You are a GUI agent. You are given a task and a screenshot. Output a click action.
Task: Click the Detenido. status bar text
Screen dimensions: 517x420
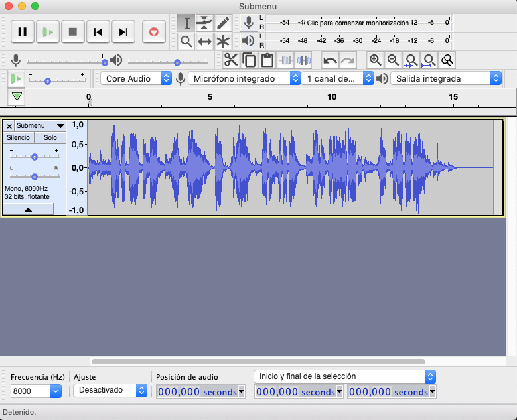tap(19, 412)
